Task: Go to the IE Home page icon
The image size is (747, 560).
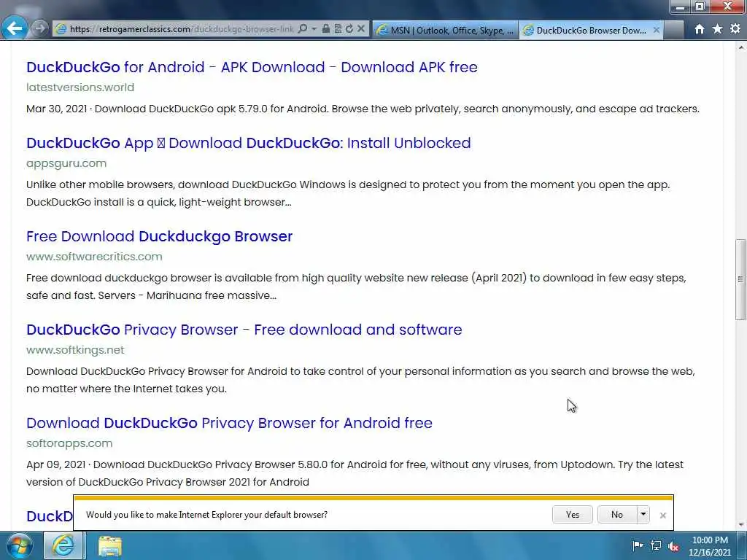Action: 700,29
